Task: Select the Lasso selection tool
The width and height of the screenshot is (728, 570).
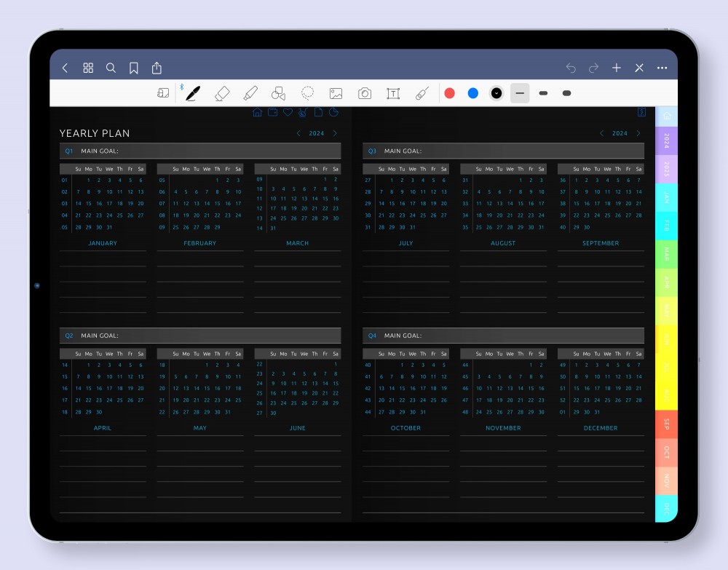Action: 307,93
